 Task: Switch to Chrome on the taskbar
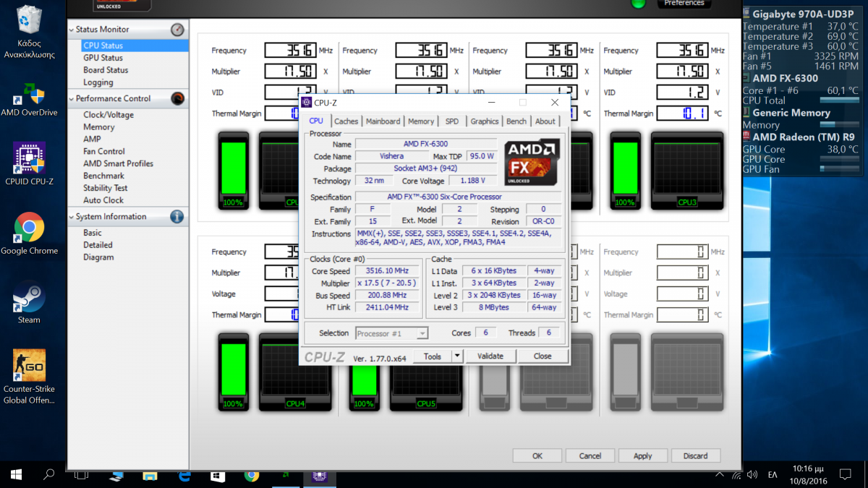click(x=251, y=475)
